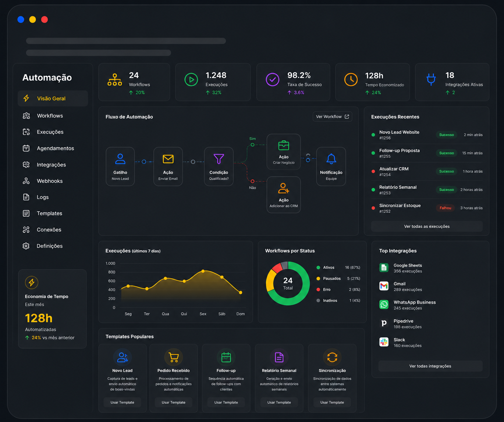The image size is (504, 422).
Task: Click the Sex data point on chart
Action: coord(203,271)
